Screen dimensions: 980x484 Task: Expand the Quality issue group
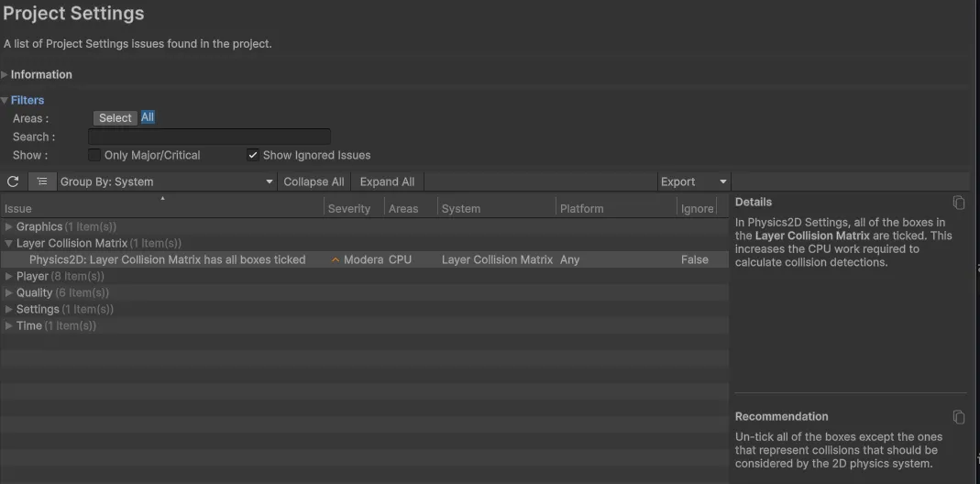point(9,292)
